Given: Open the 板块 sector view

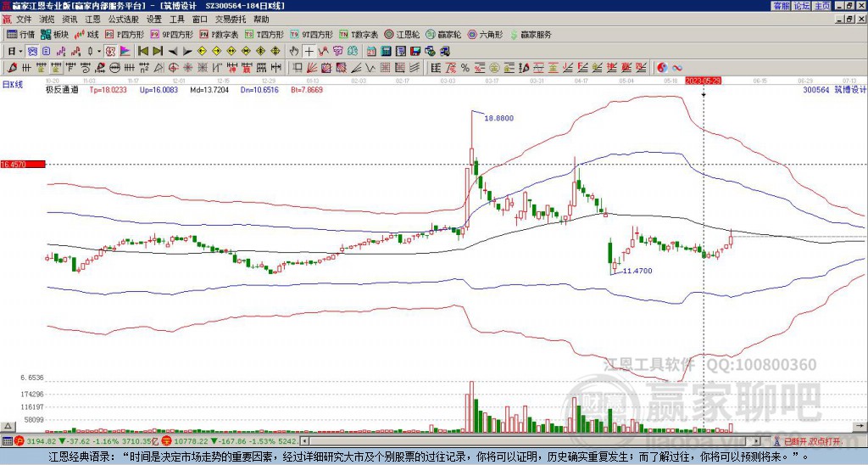Looking at the screenshot, I should 53,34.
